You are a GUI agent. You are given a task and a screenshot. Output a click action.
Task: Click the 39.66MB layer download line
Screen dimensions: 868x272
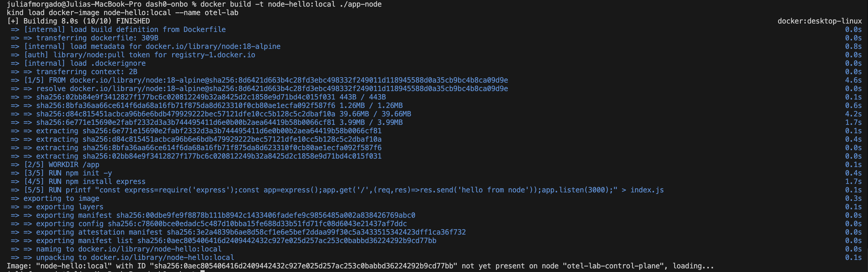pos(223,114)
